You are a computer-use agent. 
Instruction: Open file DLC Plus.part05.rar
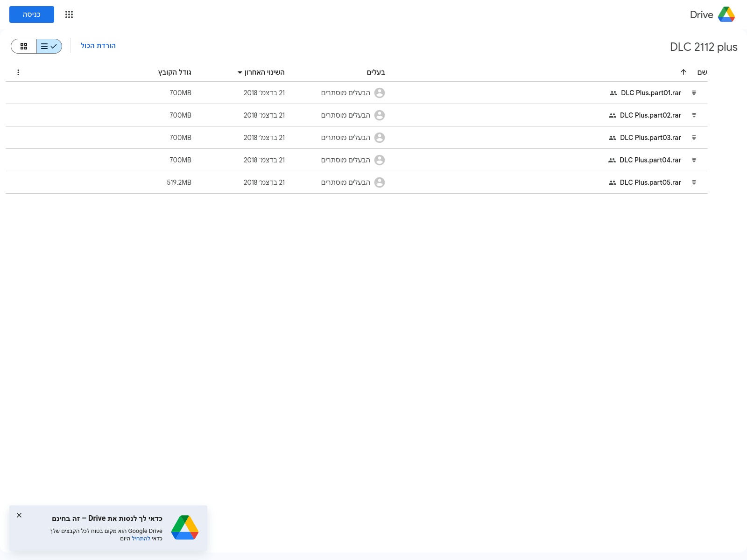(650, 182)
